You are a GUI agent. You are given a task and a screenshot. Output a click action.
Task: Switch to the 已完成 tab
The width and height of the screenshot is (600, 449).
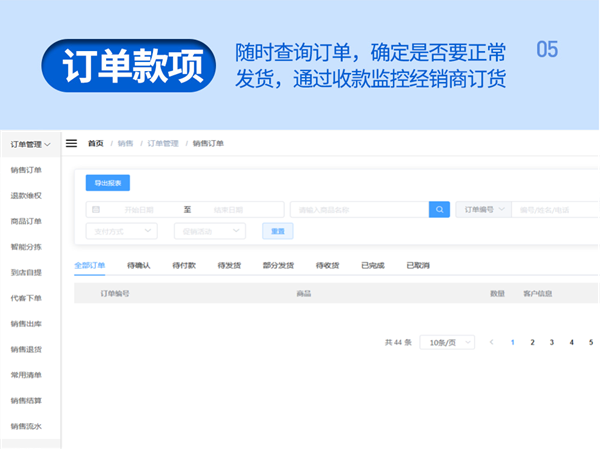tap(373, 265)
